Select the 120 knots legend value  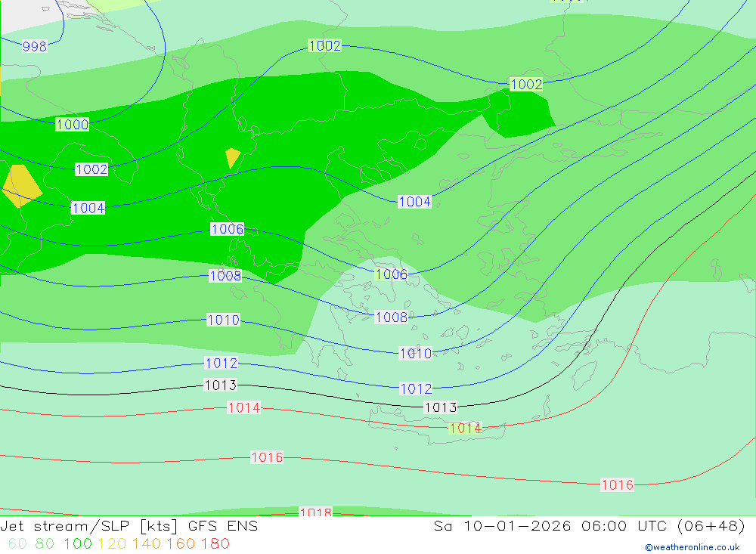[113, 544]
